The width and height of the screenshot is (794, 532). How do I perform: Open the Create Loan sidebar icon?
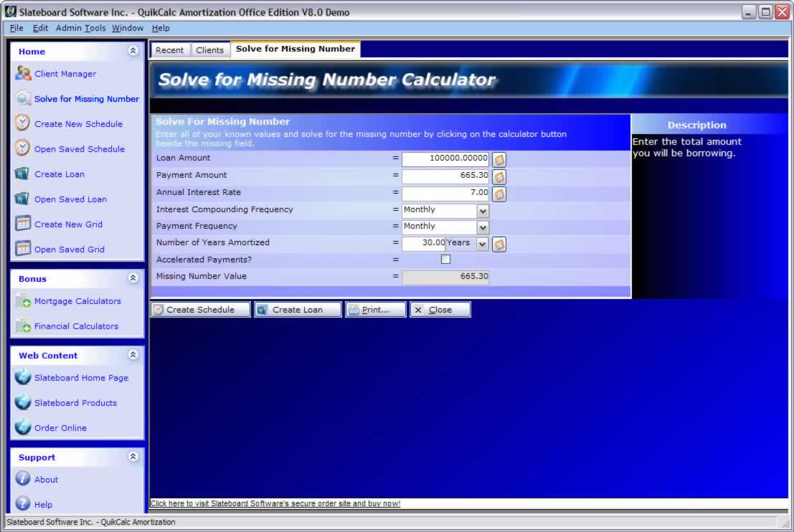(23, 174)
